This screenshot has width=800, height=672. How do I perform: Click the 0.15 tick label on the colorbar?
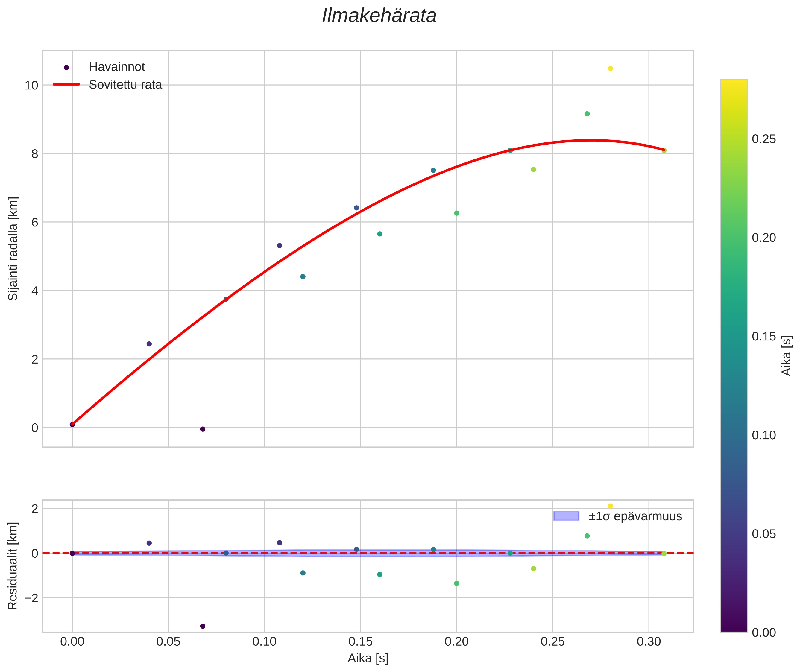tap(763, 336)
